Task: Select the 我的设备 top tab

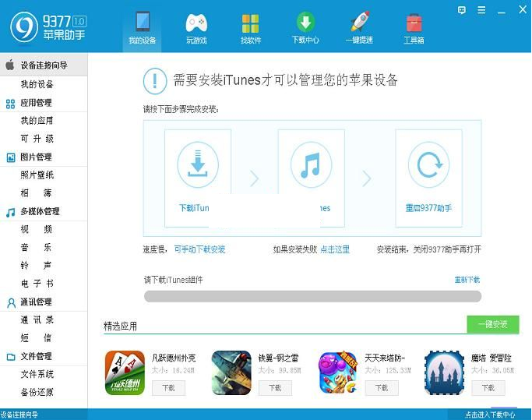Action: coord(142,26)
